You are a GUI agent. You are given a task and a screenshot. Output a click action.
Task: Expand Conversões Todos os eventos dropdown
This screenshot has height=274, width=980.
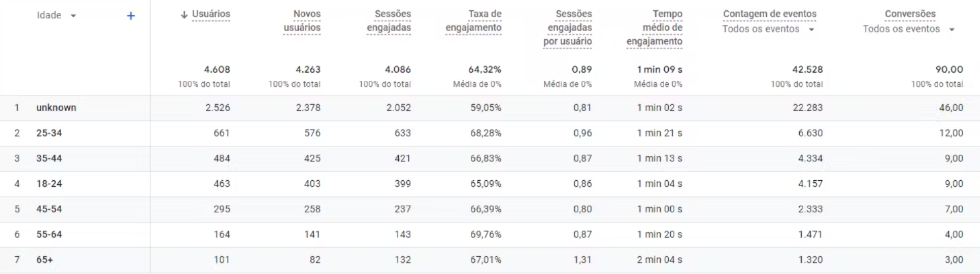(952, 29)
